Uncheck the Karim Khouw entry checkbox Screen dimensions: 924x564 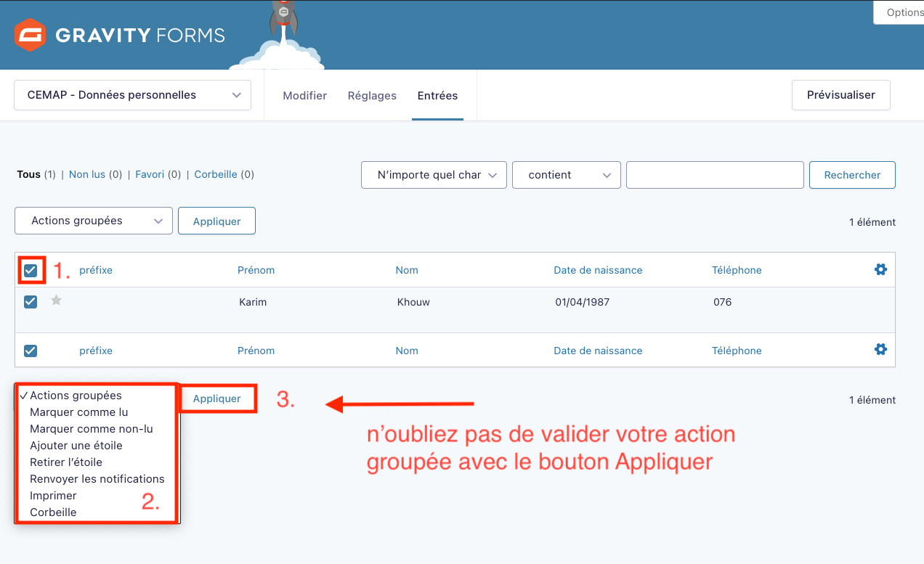tap(31, 302)
